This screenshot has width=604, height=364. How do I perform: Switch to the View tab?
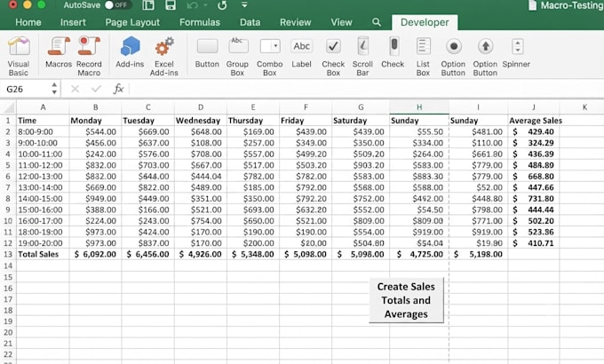(341, 22)
